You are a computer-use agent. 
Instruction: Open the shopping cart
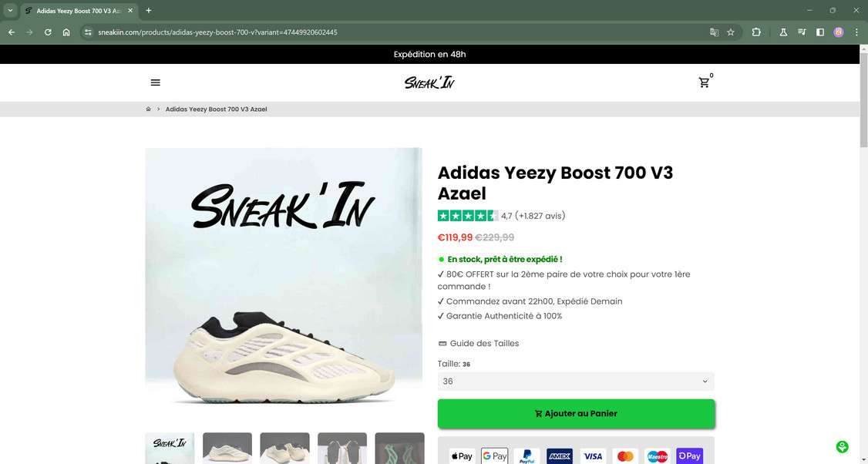(x=704, y=82)
